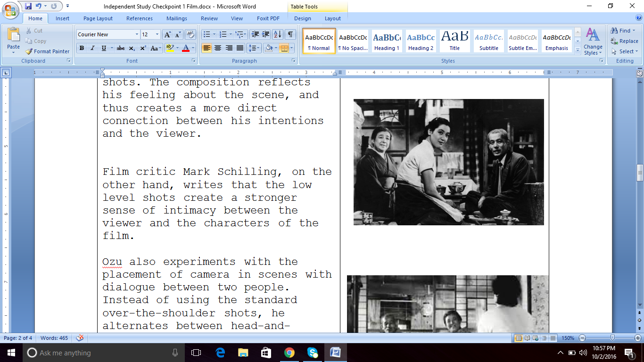Open proofing errors icon in status bar

point(80,338)
